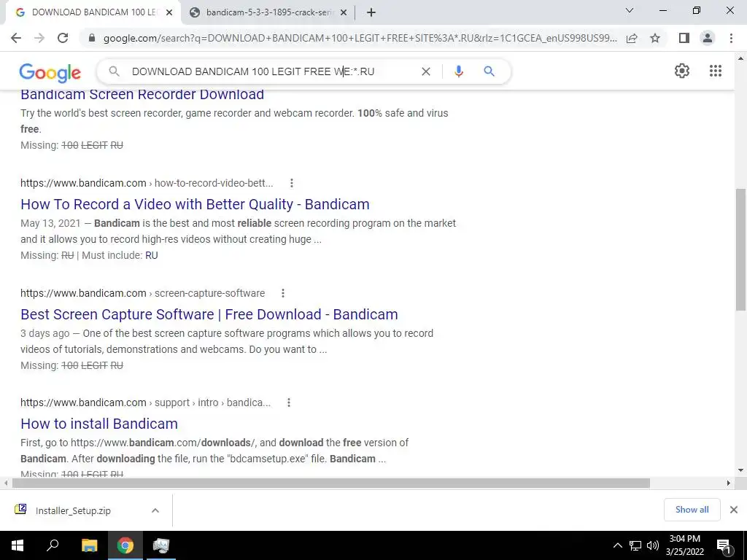This screenshot has width=747, height=560.
Task: View site information via lock icon
Action: click(92, 38)
